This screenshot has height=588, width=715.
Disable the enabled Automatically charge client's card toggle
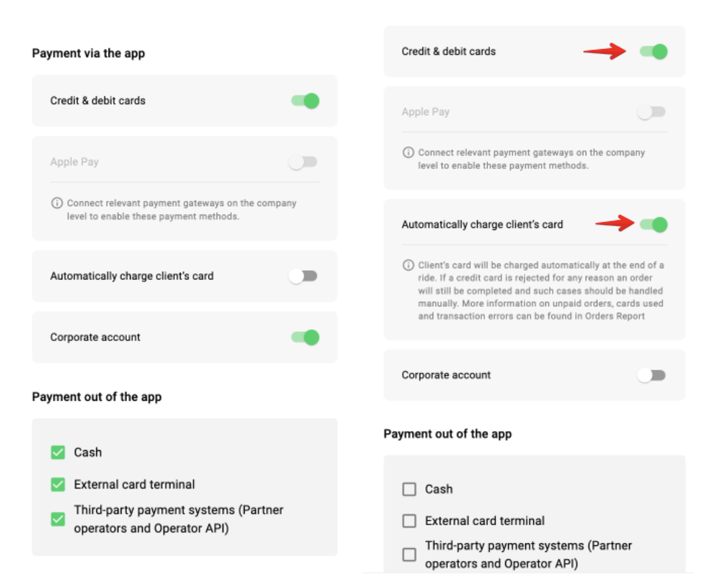click(x=653, y=225)
